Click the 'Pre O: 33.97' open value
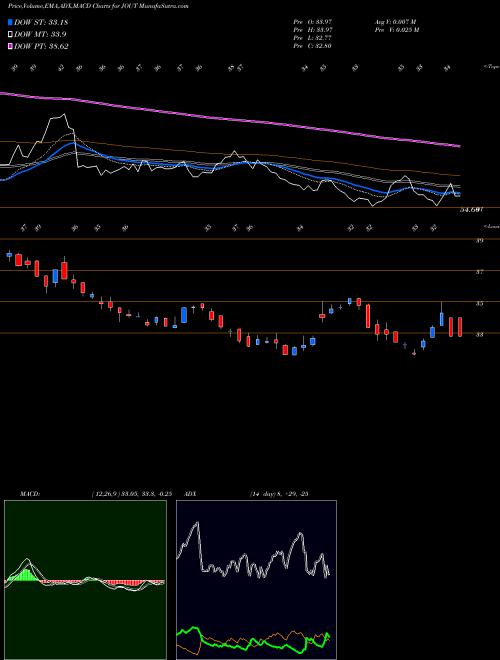This screenshot has height=660, width=500. point(313,22)
